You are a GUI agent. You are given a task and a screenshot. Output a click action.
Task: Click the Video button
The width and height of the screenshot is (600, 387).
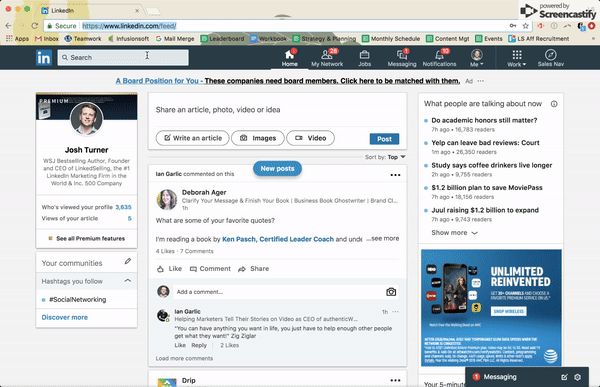(x=310, y=138)
